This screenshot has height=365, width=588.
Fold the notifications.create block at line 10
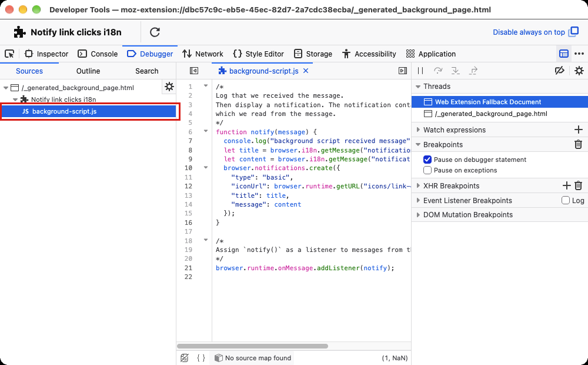tap(205, 167)
